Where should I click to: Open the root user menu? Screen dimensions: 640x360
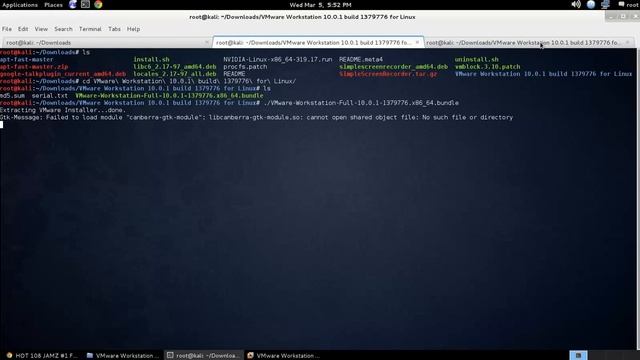point(629,4)
